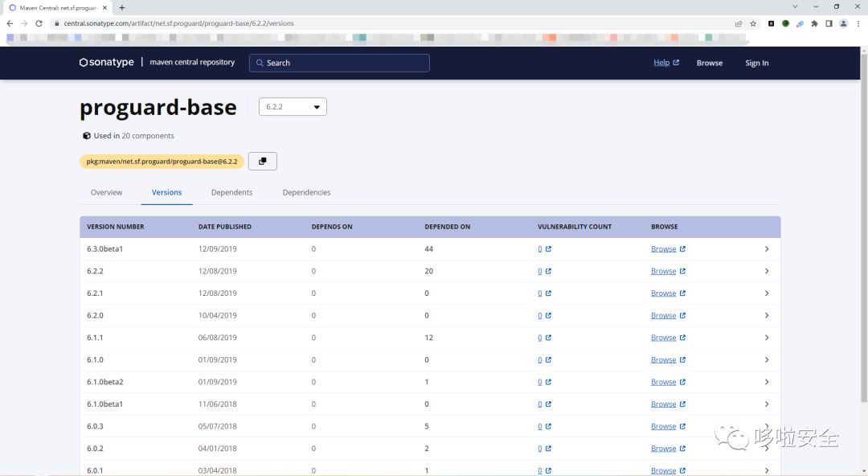Image resolution: width=868 pixels, height=476 pixels.
Task: Click Sign In in the header
Action: tap(757, 64)
